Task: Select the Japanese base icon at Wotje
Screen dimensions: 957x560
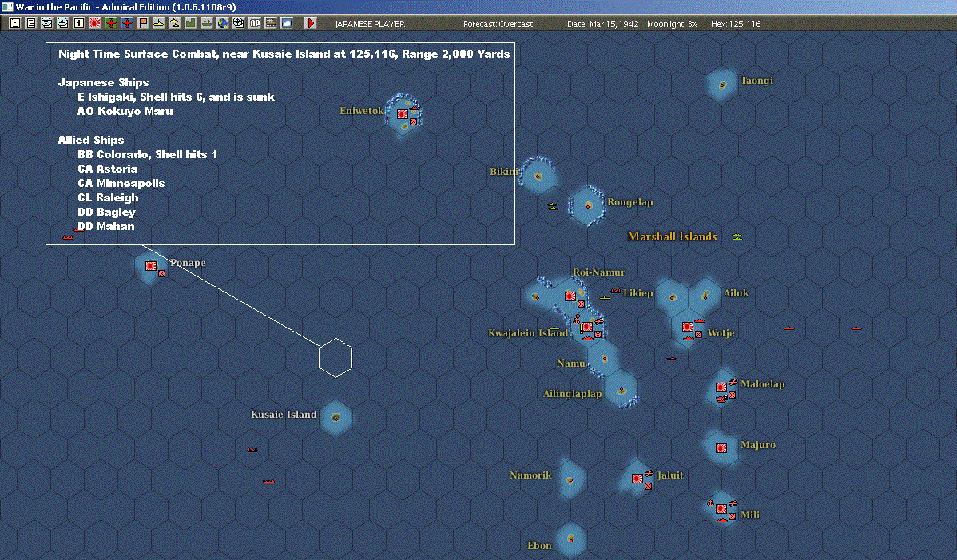Action: [x=688, y=327]
